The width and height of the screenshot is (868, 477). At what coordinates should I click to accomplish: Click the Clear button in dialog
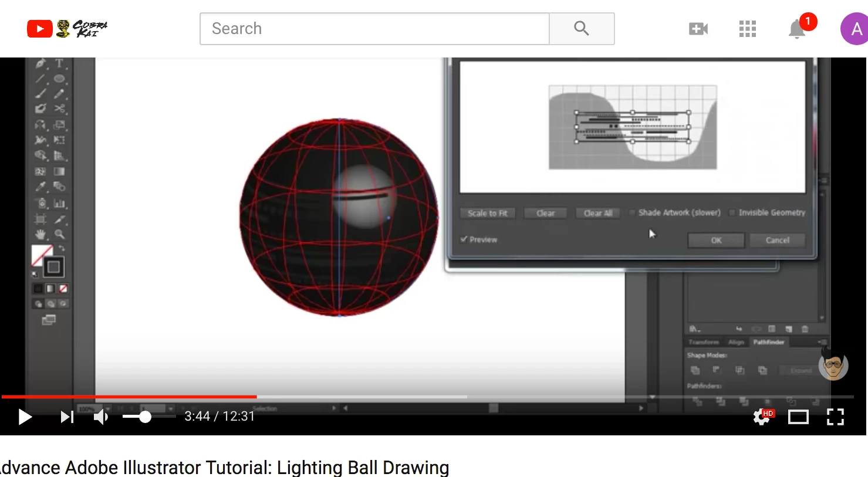click(x=545, y=213)
